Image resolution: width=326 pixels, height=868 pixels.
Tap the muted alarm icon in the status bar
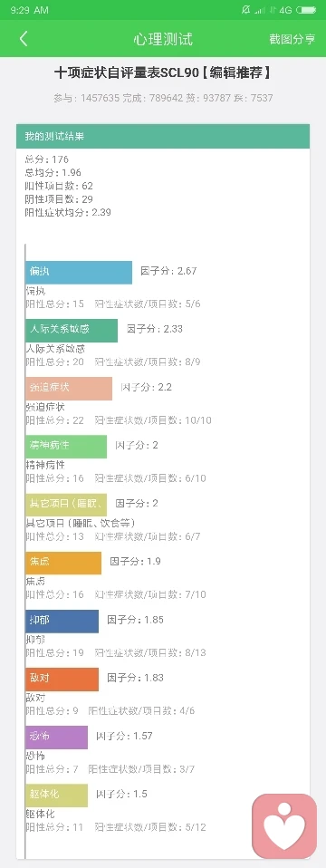pyautogui.click(x=246, y=10)
